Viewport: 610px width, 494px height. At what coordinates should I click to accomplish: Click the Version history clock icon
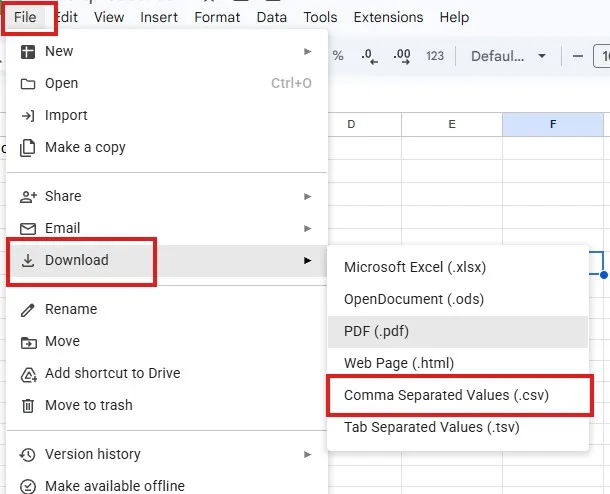28,455
